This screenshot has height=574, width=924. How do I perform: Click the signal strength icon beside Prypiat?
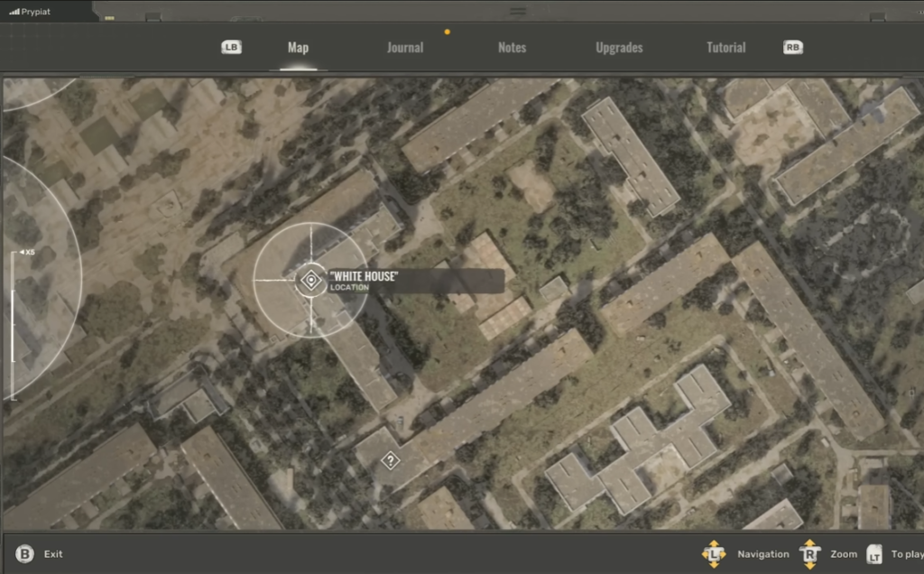pos(14,12)
